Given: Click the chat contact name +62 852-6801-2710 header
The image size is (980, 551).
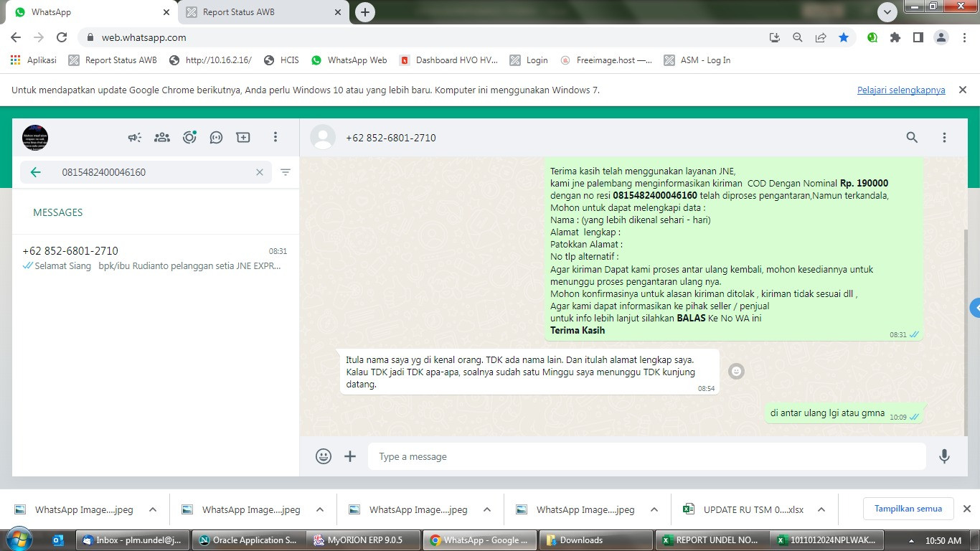Looking at the screenshot, I should [391, 138].
